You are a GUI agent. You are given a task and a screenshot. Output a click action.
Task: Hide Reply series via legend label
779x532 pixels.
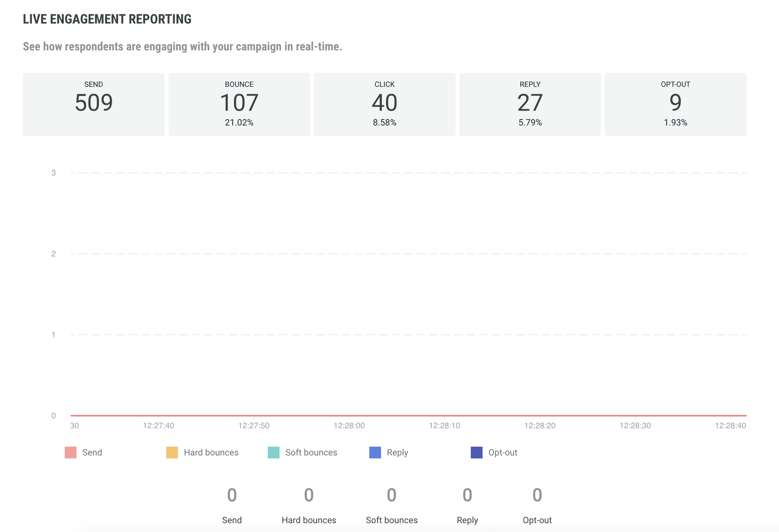click(x=397, y=453)
